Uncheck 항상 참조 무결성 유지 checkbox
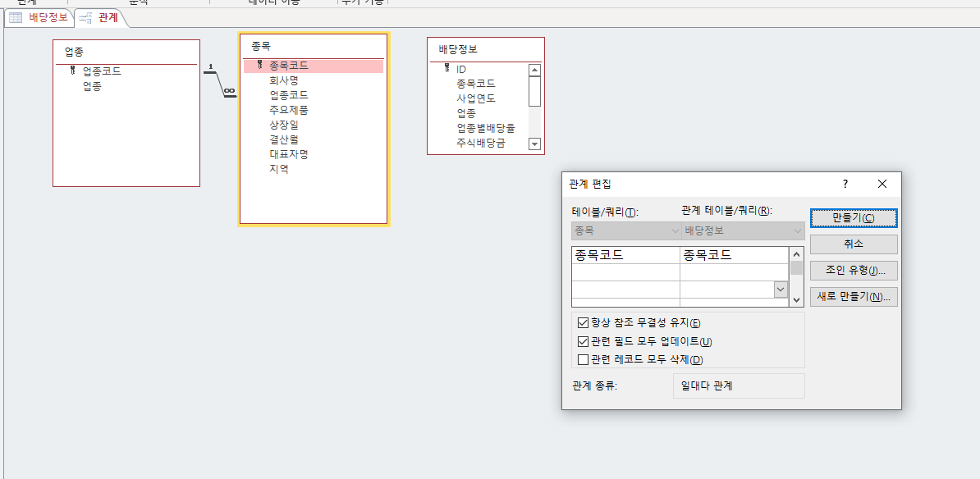Viewport: 980px width, 479px height. (x=584, y=323)
